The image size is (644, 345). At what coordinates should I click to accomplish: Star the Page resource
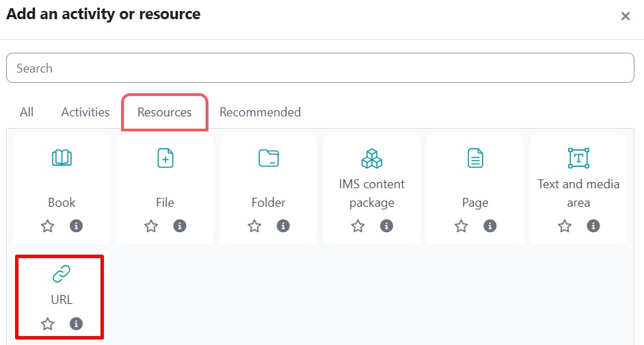click(x=461, y=226)
